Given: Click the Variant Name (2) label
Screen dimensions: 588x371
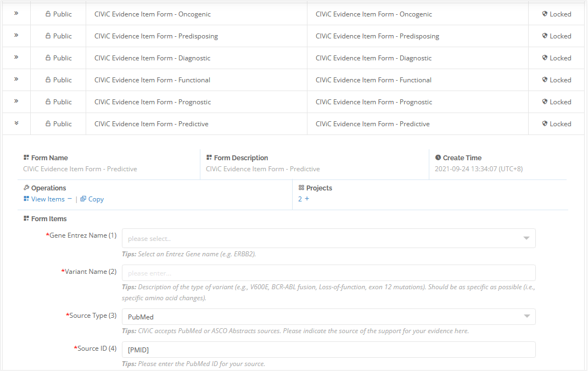Looking at the screenshot, I should (89, 271).
